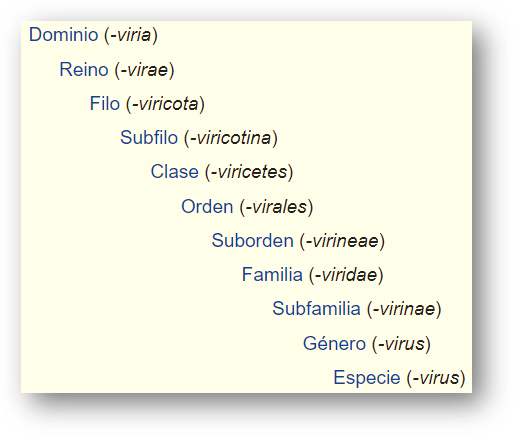Click the -viricota suffix text

click(165, 104)
